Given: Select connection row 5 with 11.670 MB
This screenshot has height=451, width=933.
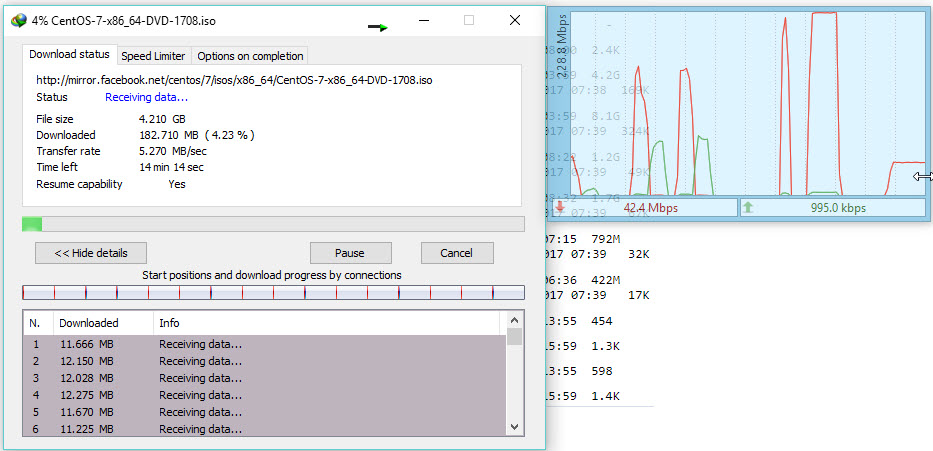Looking at the screenshot, I should click(x=265, y=412).
